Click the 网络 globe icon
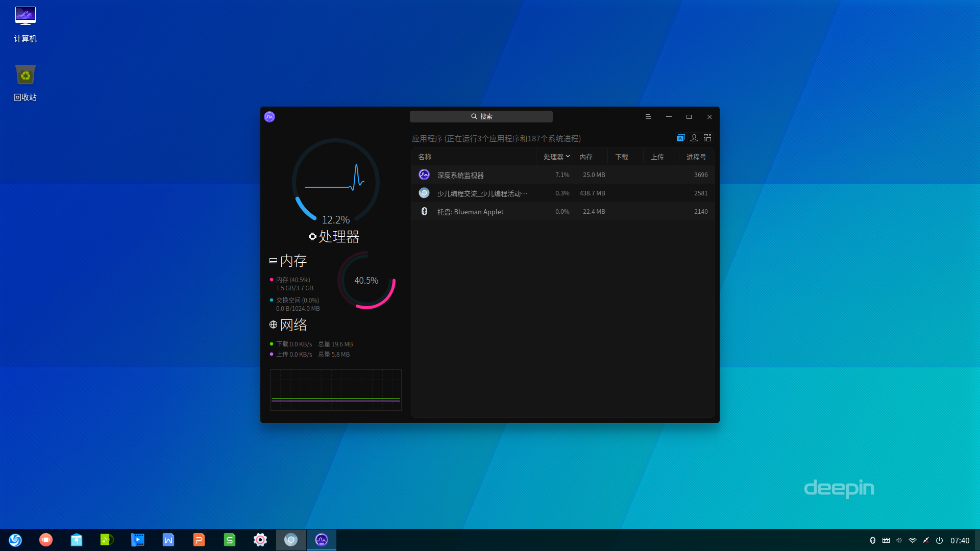 (x=273, y=325)
